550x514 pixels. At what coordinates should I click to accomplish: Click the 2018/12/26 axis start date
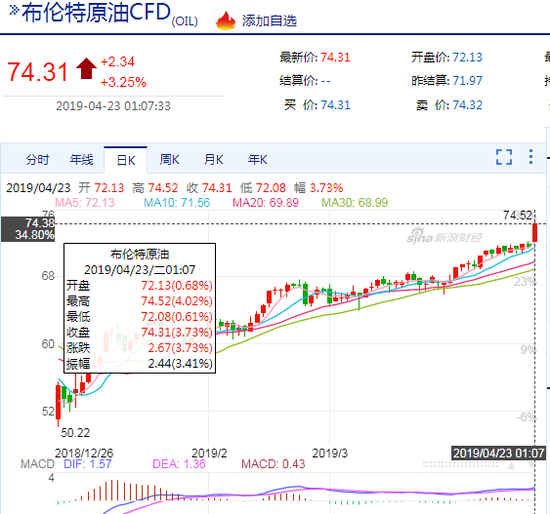84,453
